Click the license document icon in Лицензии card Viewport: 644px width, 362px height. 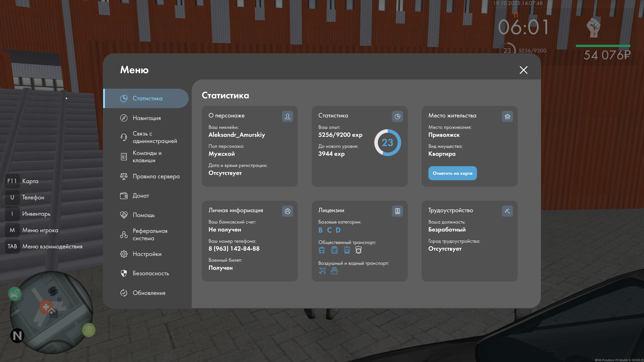(x=397, y=211)
